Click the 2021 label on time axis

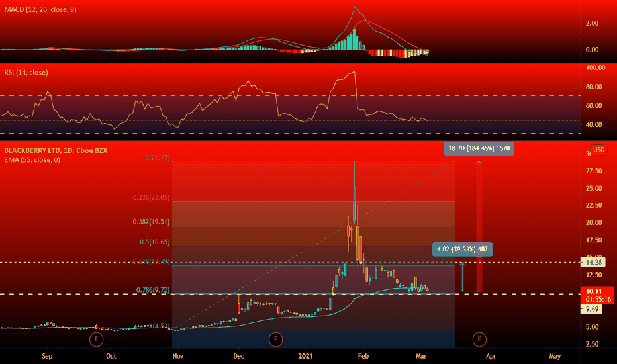[x=305, y=356]
